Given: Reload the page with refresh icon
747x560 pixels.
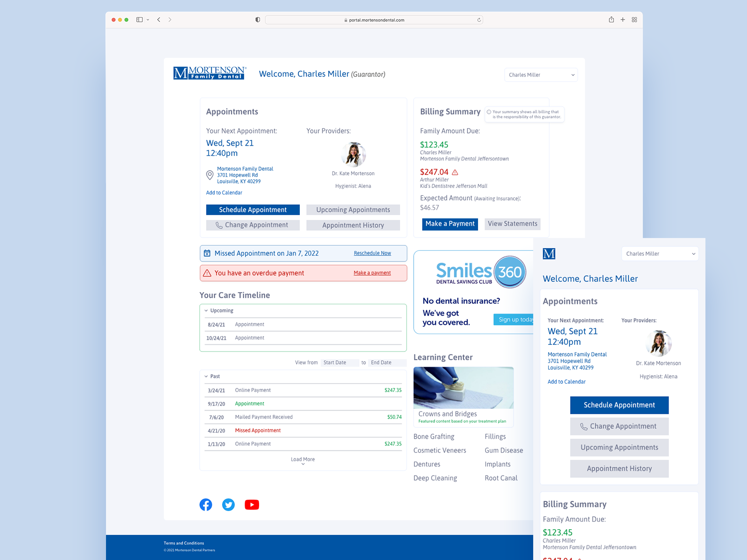Looking at the screenshot, I should click(x=479, y=20).
